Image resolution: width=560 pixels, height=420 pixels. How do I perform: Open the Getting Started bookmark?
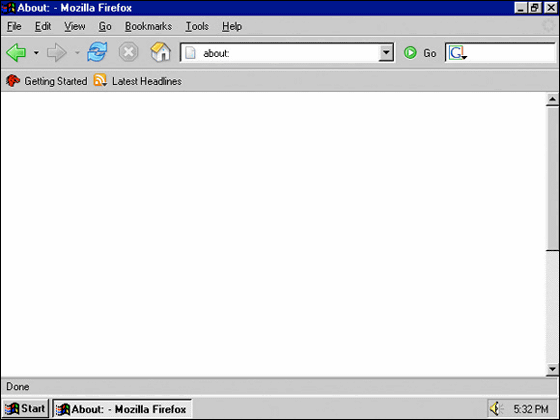click(x=46, y=81)
